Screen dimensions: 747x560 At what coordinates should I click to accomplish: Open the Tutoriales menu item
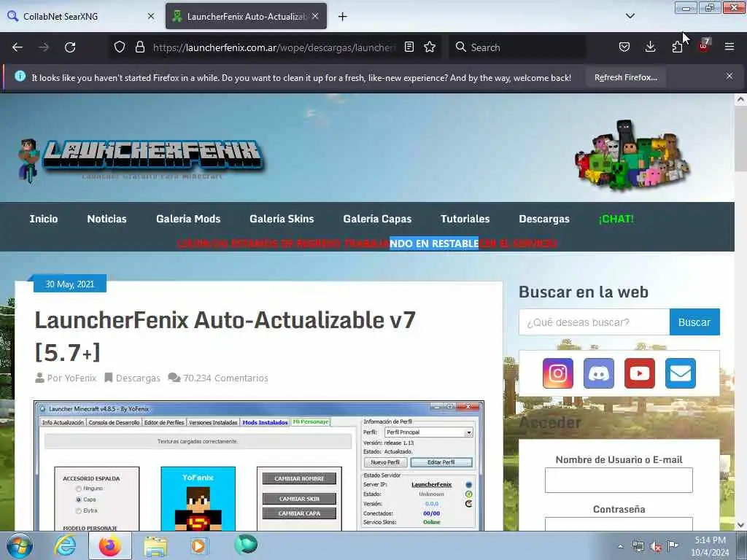pos(465,219)
